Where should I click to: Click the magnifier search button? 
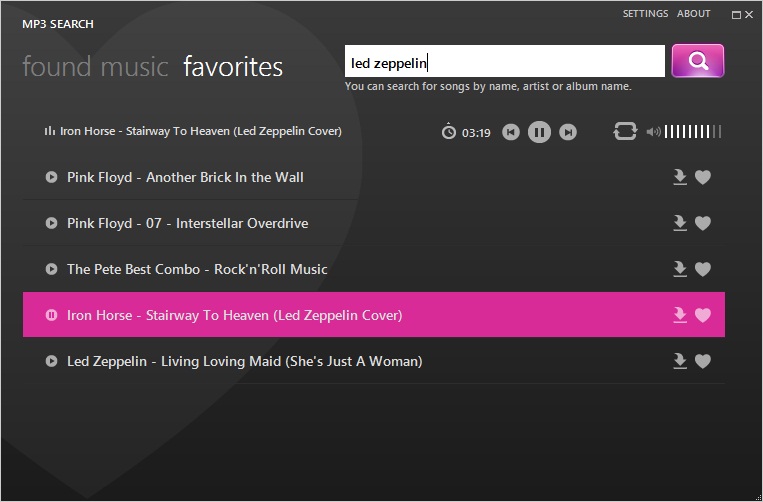(x=697, y=61)
